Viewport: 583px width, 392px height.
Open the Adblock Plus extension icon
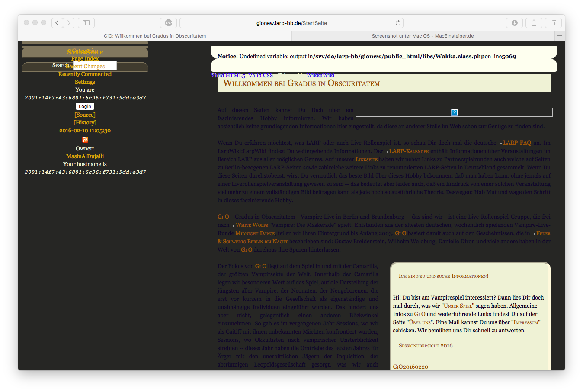point(169,23)
